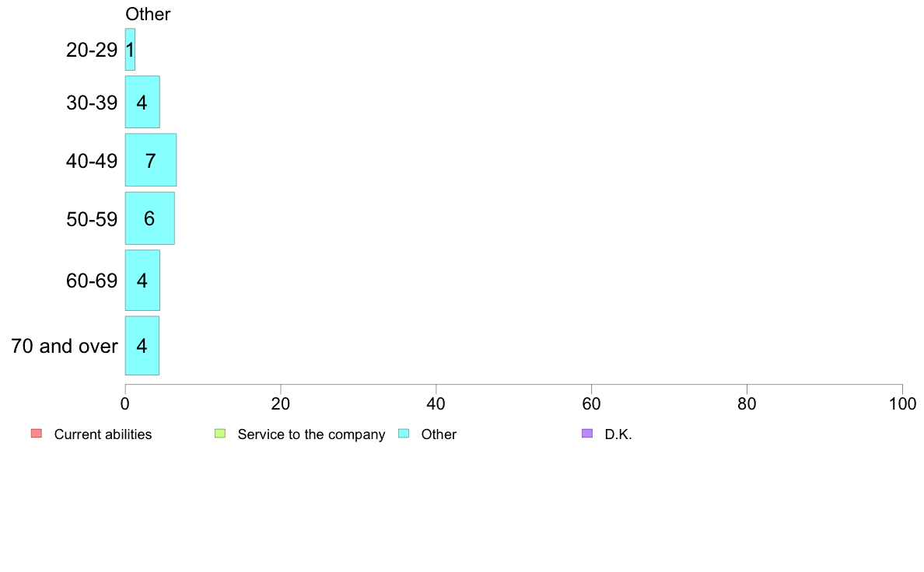Click the 20-29 age group label
This screenshot has width=924, height=572.
(92, 50)
